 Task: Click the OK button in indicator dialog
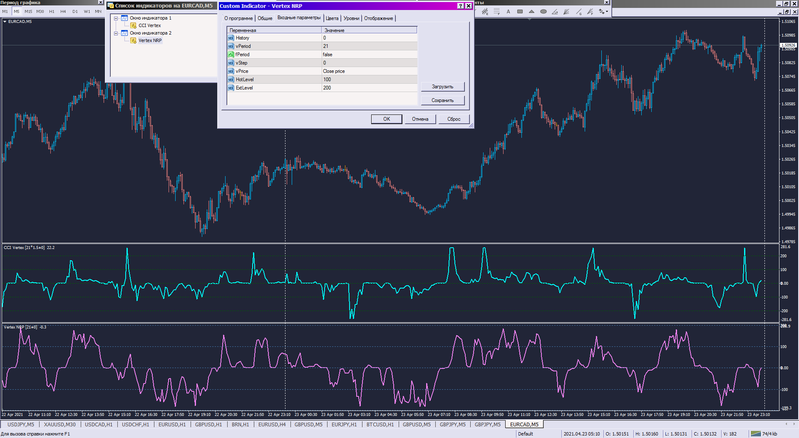(x=386, y=119)
